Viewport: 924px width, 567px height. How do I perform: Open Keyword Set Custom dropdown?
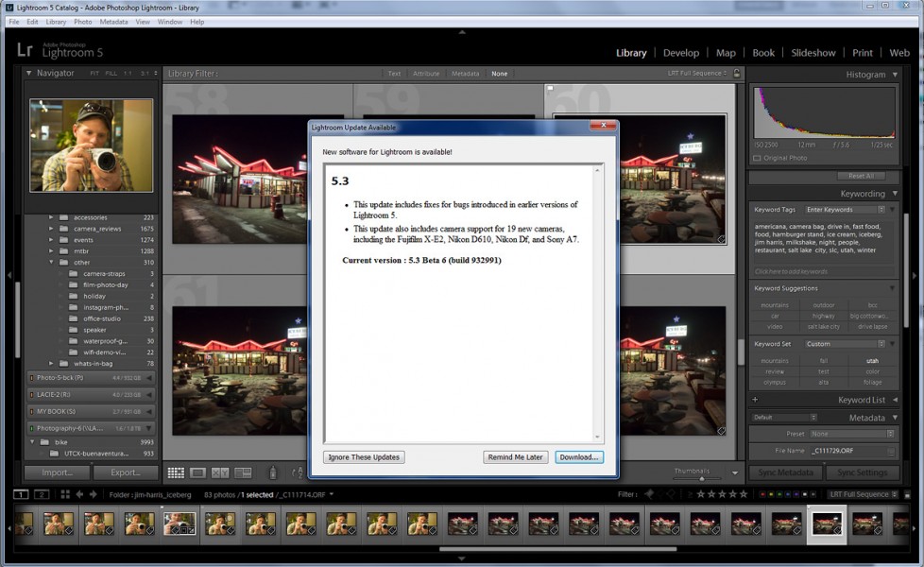[x=845, y=344]
